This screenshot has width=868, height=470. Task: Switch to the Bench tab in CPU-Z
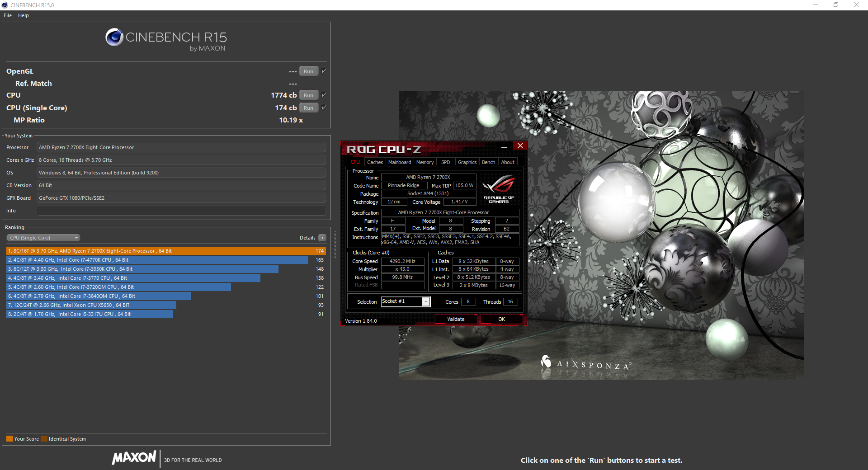tap(488, 162)
